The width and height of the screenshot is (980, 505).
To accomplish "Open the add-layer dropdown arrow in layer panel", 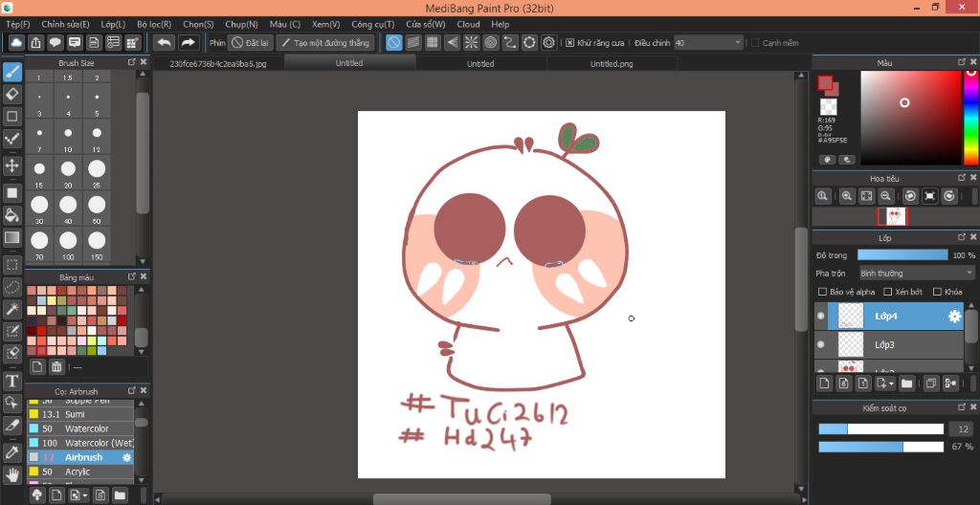I will (x=890, y=384).
